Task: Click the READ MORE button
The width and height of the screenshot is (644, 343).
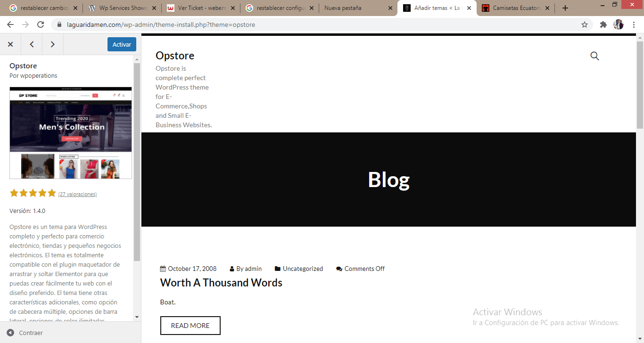Action: coord(190,326)
